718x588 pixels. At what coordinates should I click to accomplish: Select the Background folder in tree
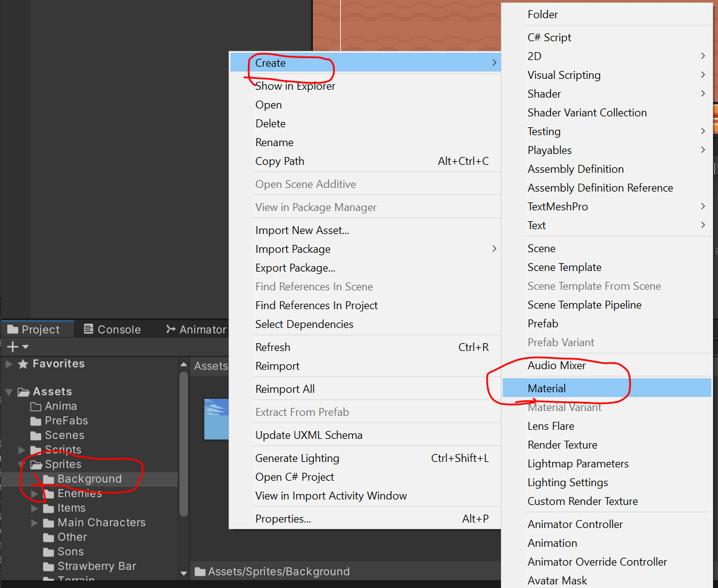[x=89, y=479]
